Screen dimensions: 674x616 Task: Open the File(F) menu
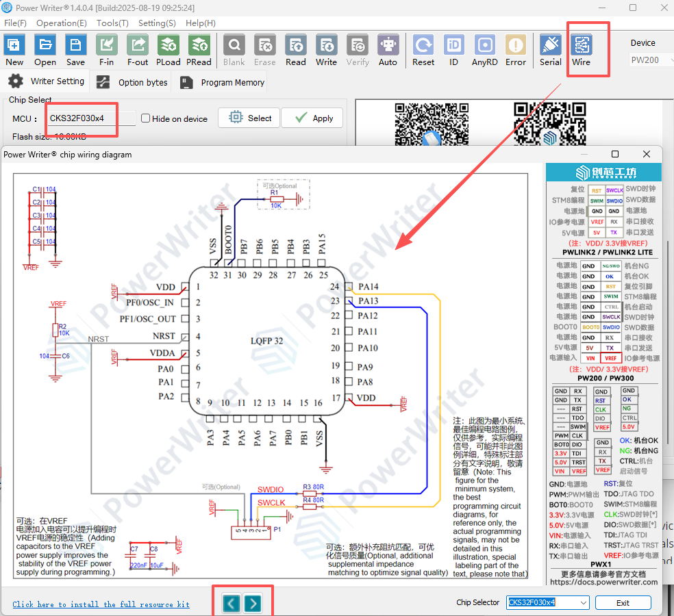16,23
